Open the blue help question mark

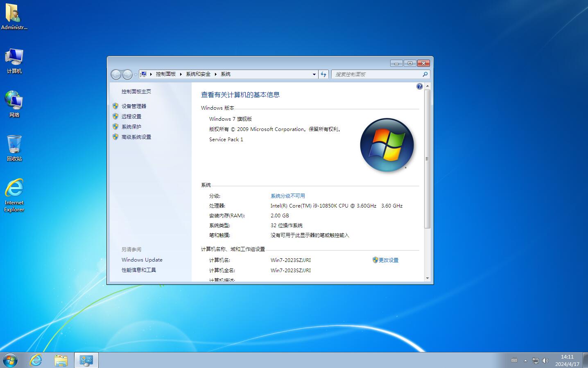(420, 86)
